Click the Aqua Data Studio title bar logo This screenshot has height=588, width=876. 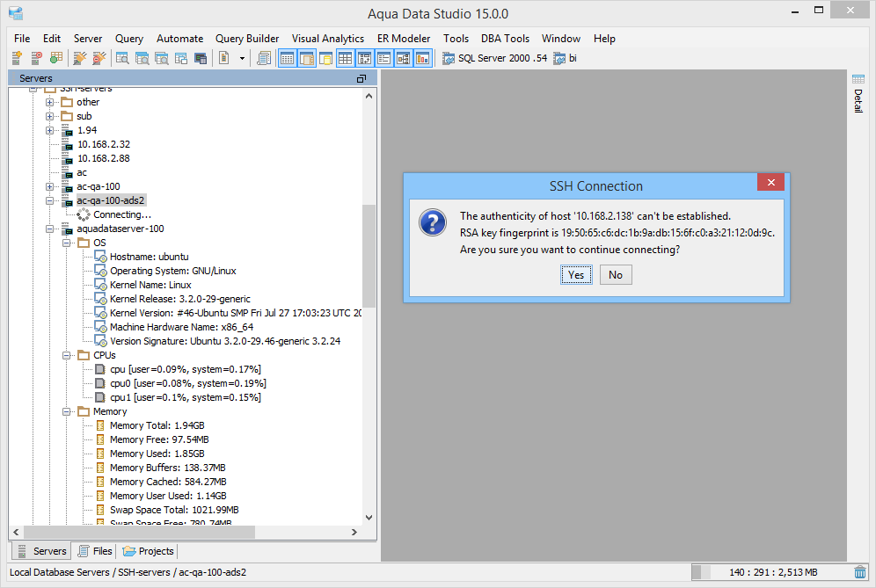point(16,13)
